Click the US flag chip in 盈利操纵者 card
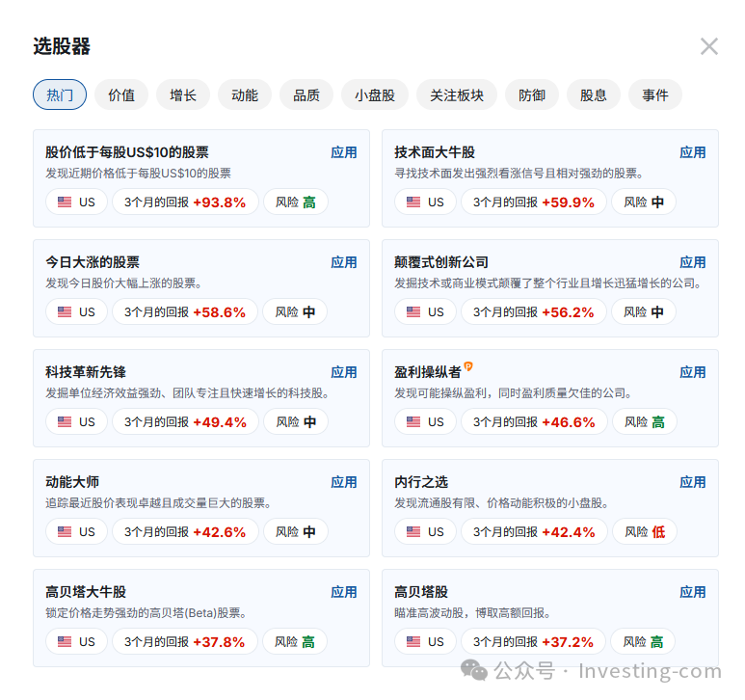Viewport: 745px width, 700px height. click(x=425, y=421)
